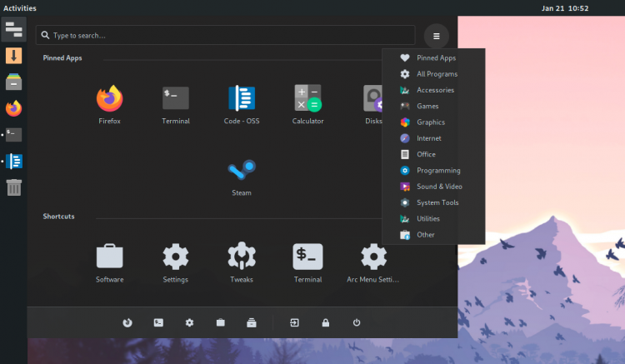Click the lock screen padlock icon

tap(326, 322)
